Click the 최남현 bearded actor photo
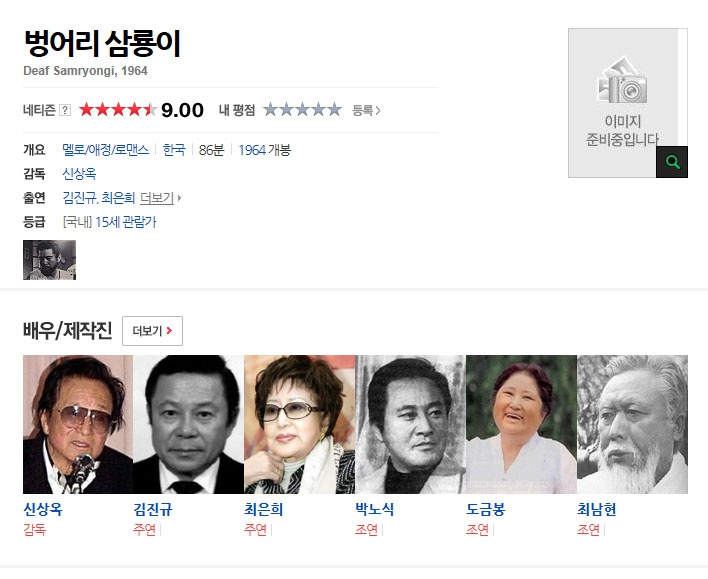The image size is (708, 579). [633, 424]
